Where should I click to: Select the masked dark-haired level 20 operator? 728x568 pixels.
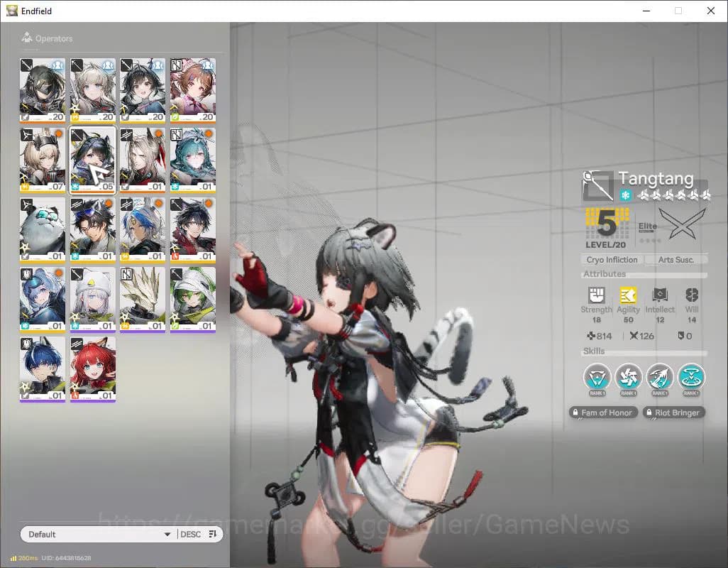pyautogui.click(x=43, y=90)
